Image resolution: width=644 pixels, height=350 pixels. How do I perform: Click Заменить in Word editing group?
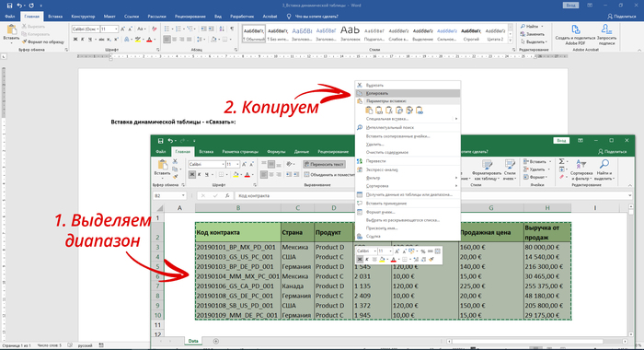pos(533,34)
